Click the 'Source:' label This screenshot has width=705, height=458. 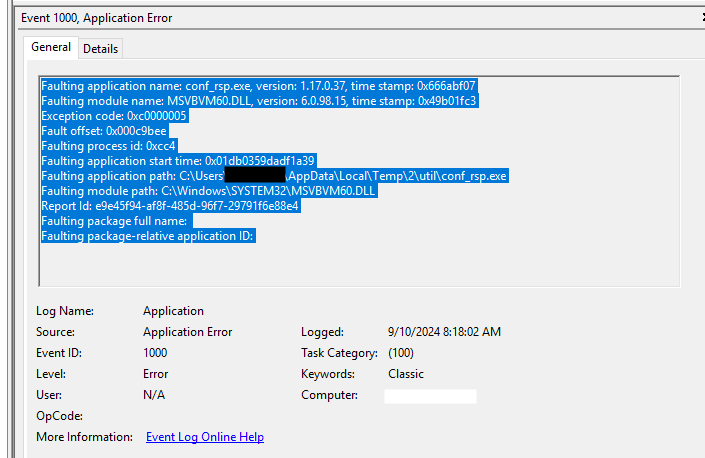click(55, 332)
